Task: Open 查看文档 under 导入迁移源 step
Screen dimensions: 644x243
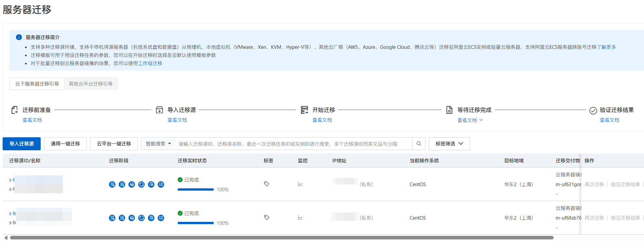Action: pos(177,120)
